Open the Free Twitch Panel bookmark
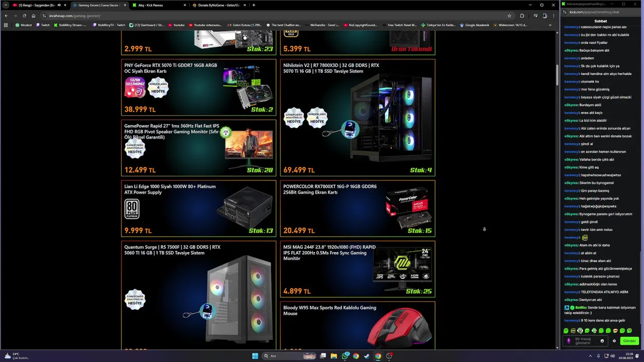The height and width of the screenshot is (362, 644). [399, 25]
